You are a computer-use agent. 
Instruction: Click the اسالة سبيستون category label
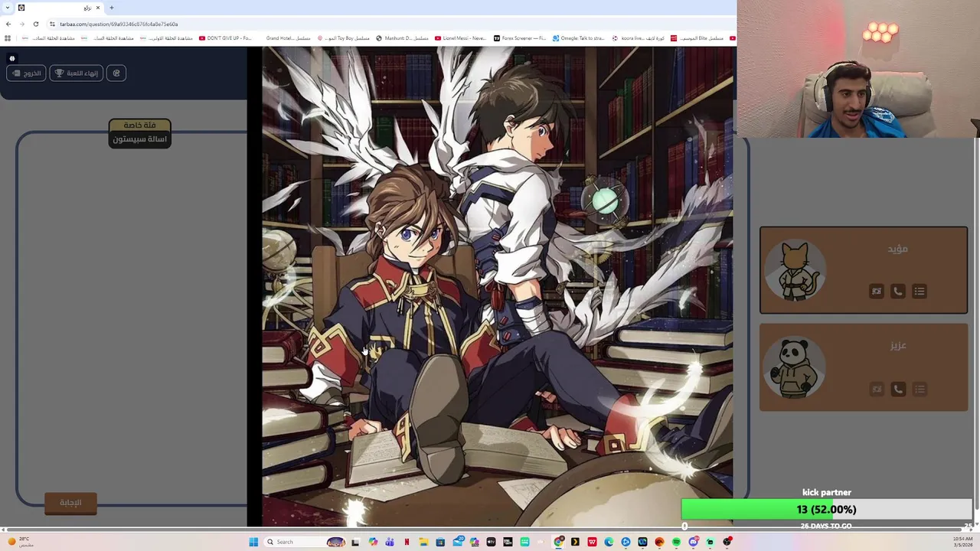140,139
